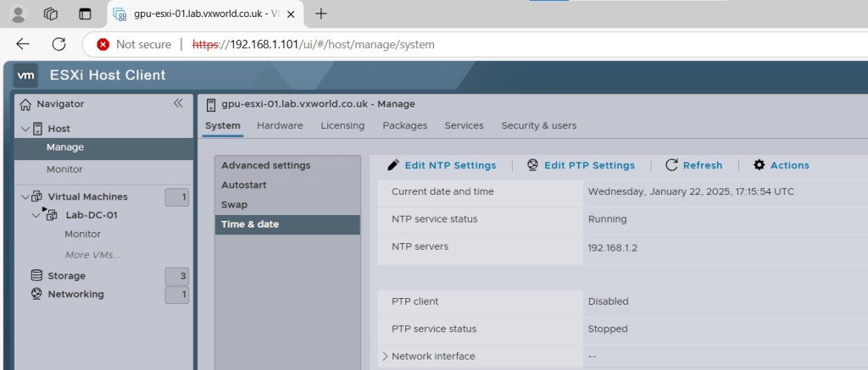Select Advanced settings in the side list
This screenshot has height=370, width=868.
click(x=265, y=165)
